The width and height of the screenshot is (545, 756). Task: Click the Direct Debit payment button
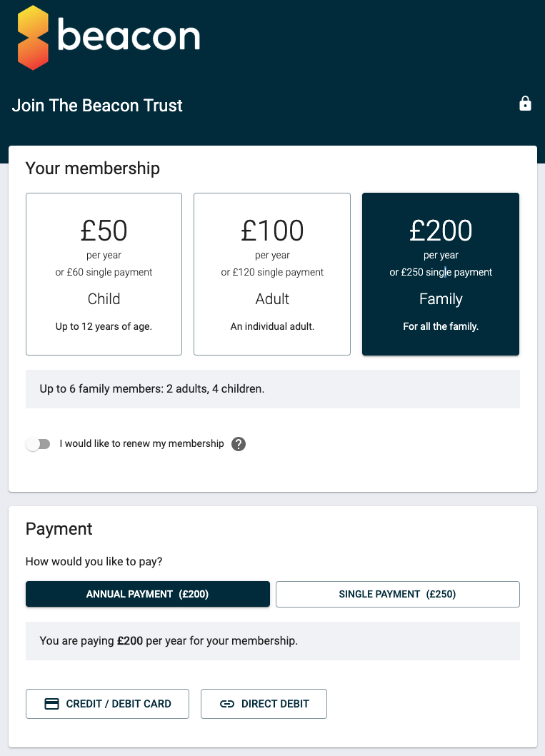point(264,703)
